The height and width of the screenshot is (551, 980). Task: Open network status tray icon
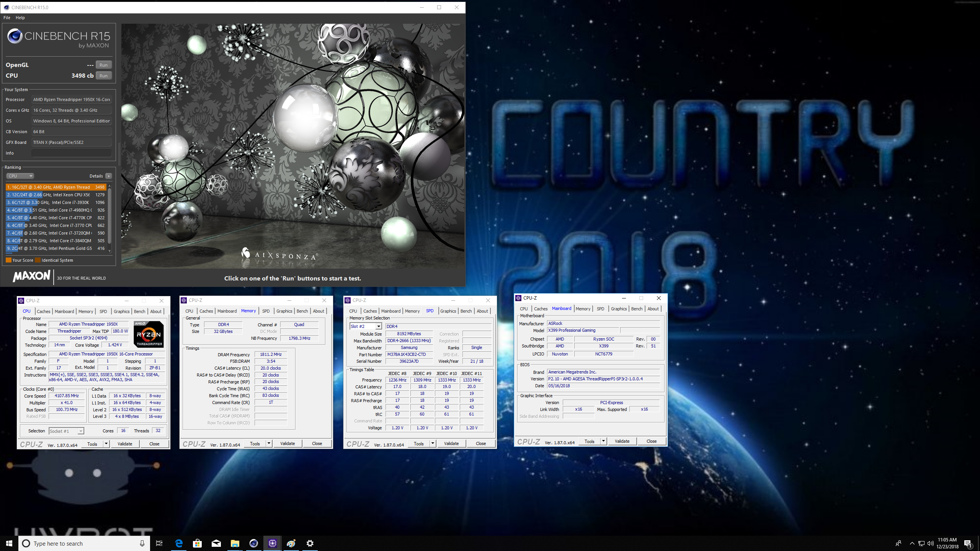(x=921, y=544)
